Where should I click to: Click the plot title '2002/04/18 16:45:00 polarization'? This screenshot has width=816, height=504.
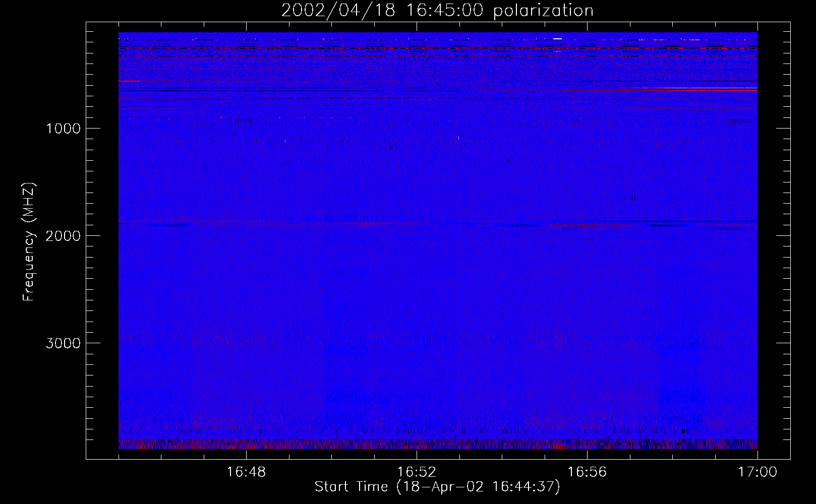point(437,10)
